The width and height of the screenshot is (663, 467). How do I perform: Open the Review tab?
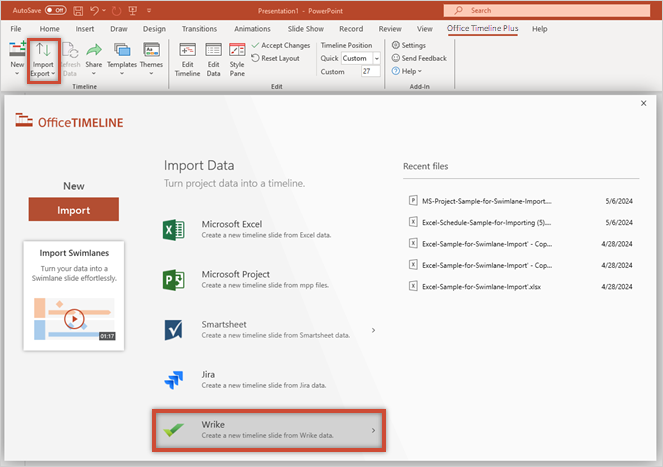click(390, 29)
